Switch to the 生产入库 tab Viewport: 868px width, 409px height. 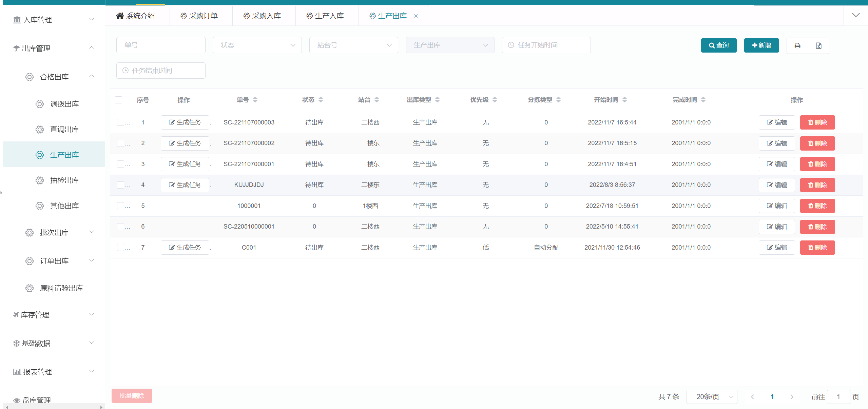pyautogui.click(x=327, y=16)
